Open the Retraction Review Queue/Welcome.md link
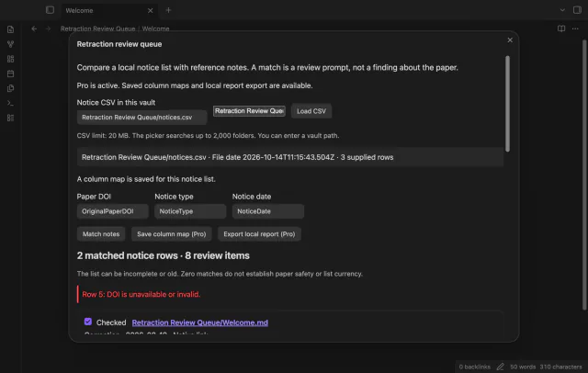This screenshot has height=373, width=588. tap(200, 322)
